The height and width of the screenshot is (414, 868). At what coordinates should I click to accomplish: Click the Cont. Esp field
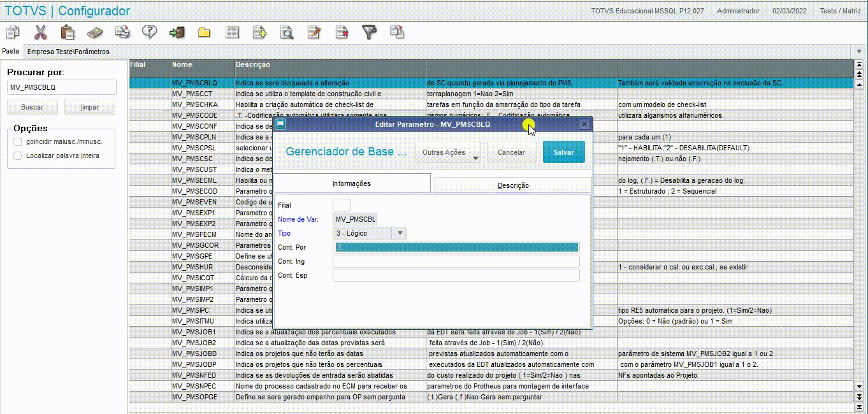tap(456, 275)
